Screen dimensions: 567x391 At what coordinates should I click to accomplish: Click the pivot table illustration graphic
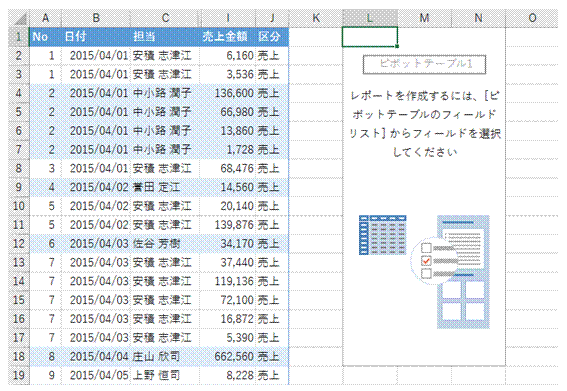pyautogui.click(x=424, y=271)
